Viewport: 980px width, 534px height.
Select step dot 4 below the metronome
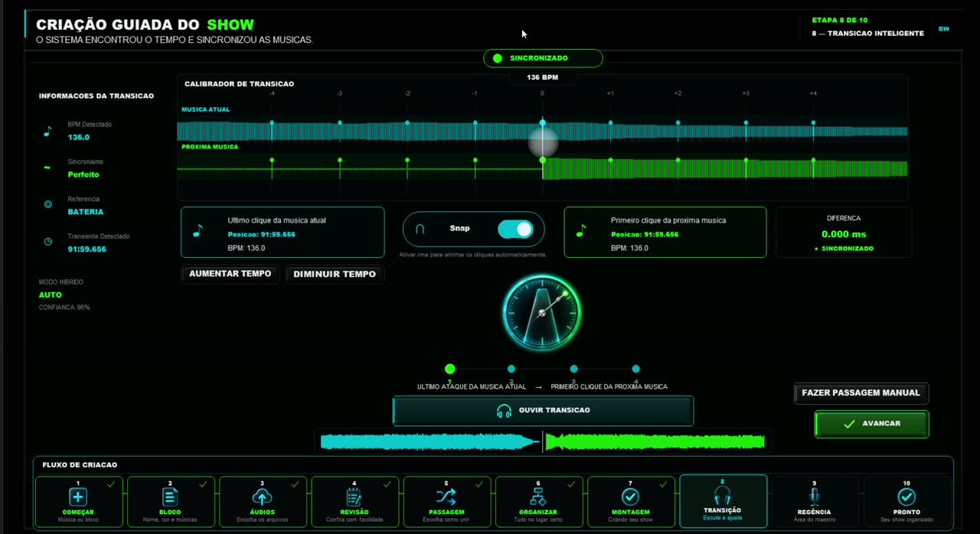pyautogui.click(x=635, y=369)
